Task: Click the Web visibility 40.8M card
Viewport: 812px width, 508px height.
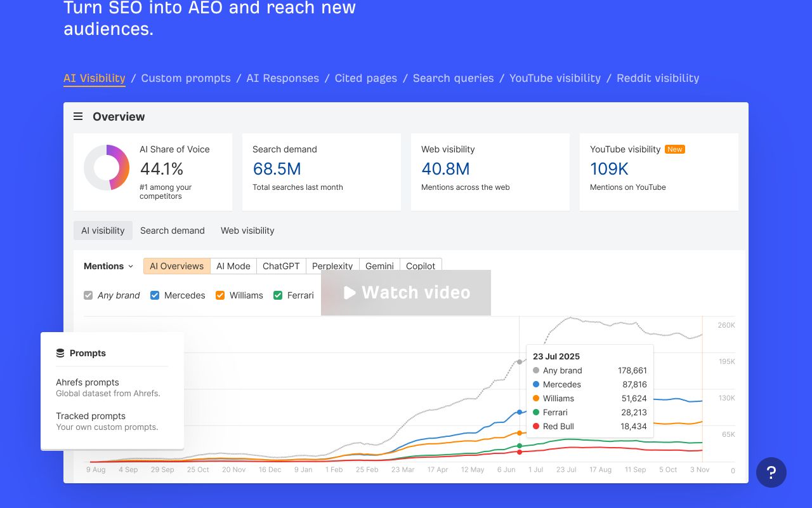Action: click(x=490, y=172)
